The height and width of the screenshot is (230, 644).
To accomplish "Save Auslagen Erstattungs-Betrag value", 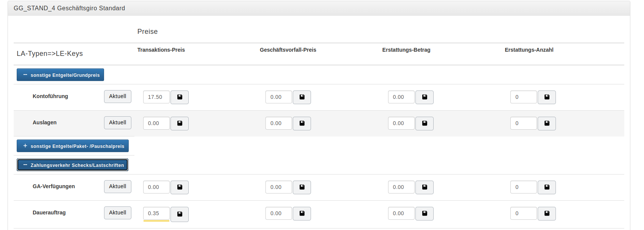I will [x=425, y=124].
